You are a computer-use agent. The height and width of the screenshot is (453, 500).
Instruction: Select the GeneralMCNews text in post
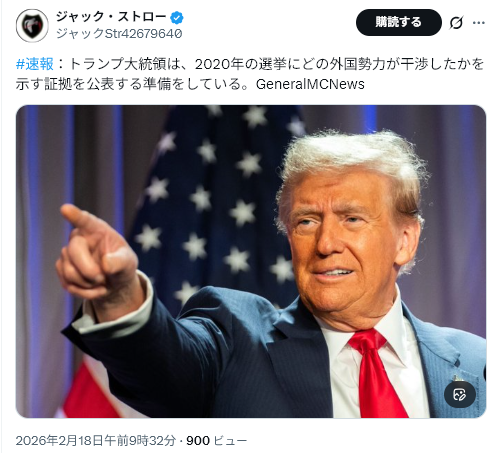click(x=310, y=84)
